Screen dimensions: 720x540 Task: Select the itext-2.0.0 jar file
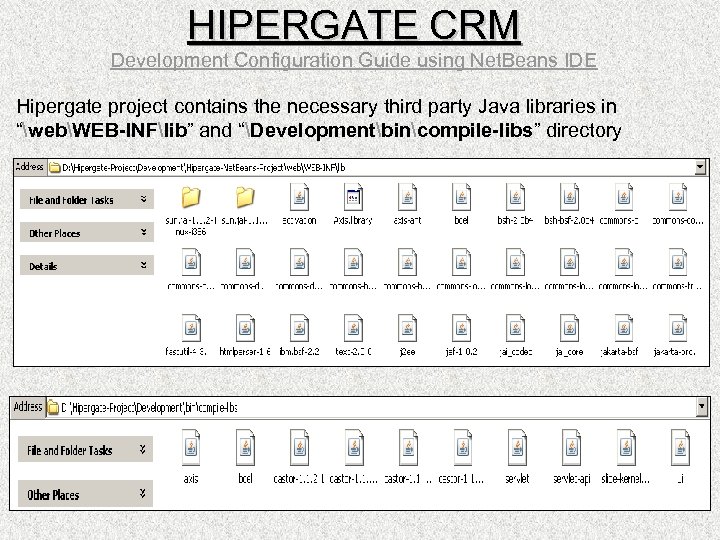pyautogui.click(x=353, y=328)
